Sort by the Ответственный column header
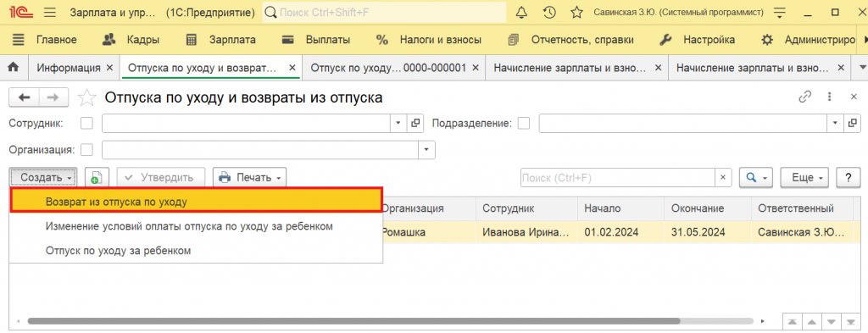868x333 pixels. (x=801, y=208)
